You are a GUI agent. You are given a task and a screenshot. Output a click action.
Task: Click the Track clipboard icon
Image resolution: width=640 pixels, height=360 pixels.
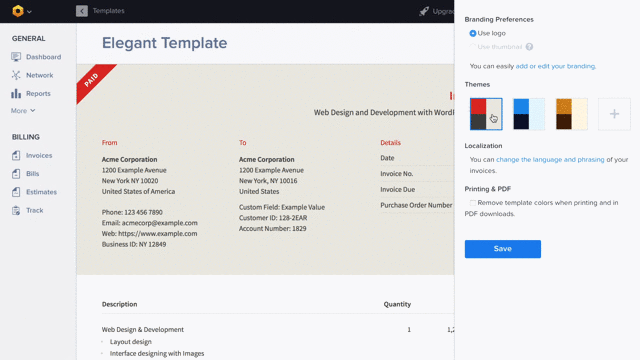coord(16,210)
